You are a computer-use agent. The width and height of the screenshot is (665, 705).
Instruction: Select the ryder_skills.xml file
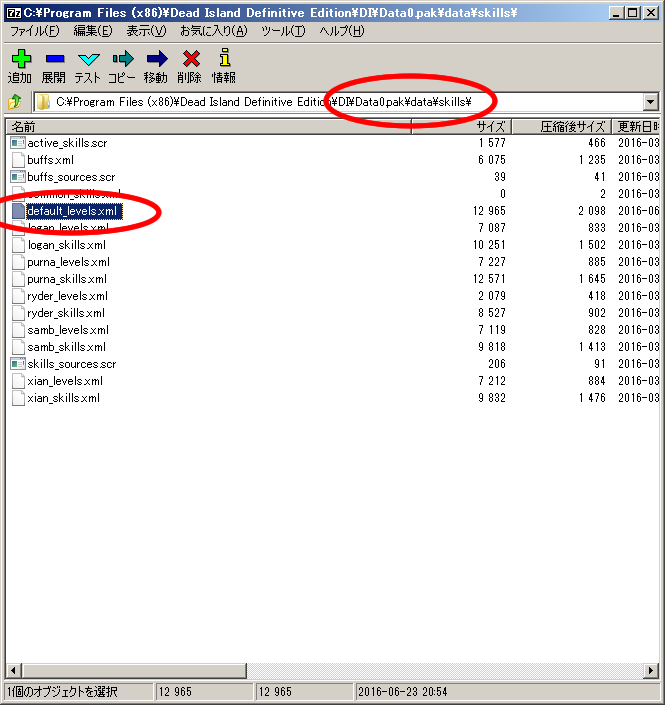coord(66,313)
